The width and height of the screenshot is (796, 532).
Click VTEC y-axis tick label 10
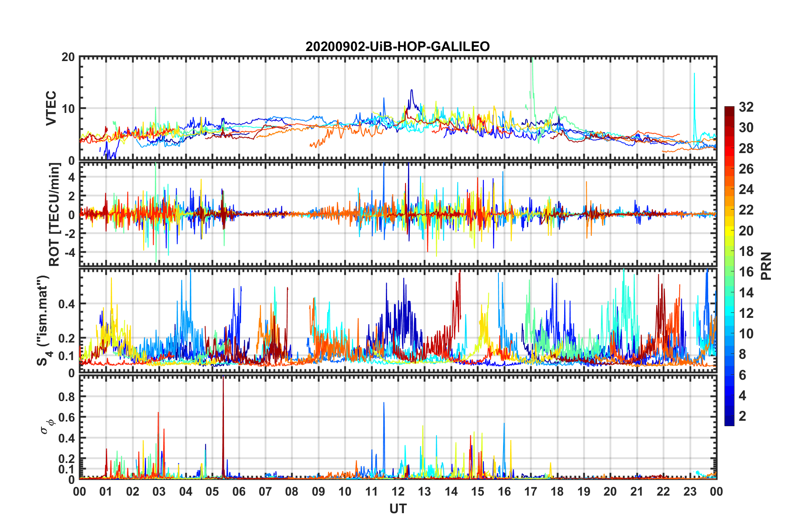click(x=68, y=109)
